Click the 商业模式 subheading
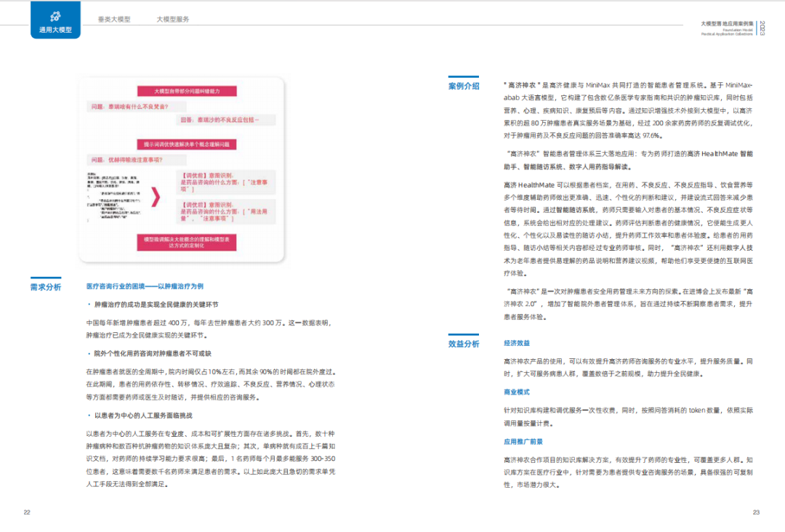Image resolution: width=785 pixels, height=532 pixels. (516, 392)
